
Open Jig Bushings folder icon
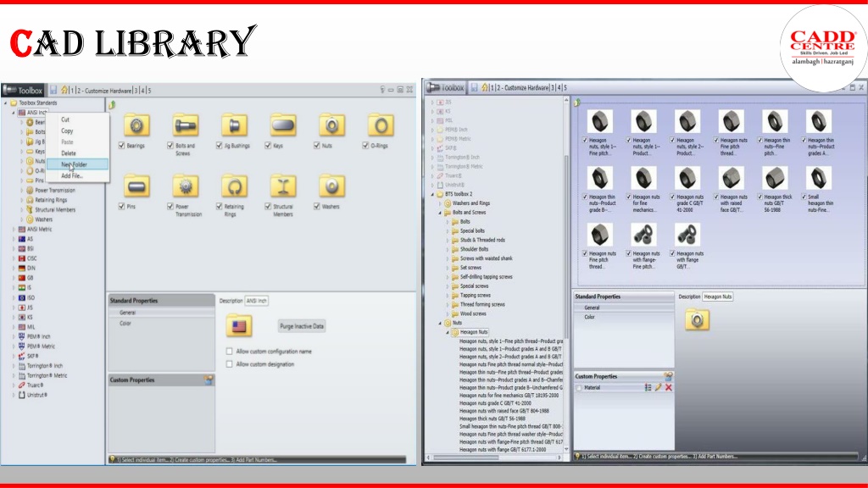coord(234,125)
